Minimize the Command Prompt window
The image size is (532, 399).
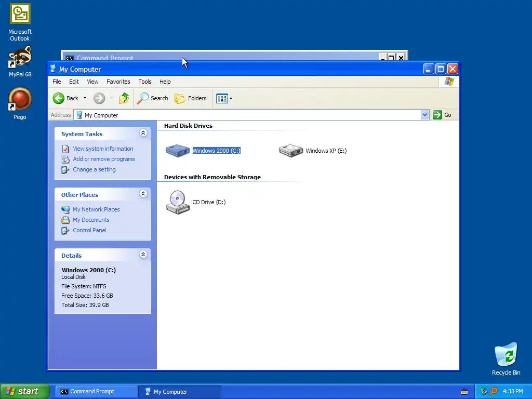pyautogui.click(x=383, y=58)
